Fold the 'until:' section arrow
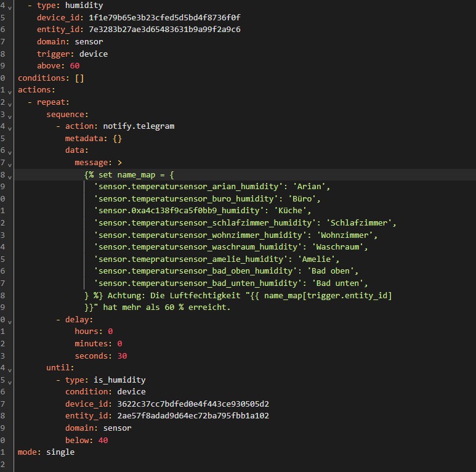Viewport: 476px width, 472px height. tap(9, 368)
